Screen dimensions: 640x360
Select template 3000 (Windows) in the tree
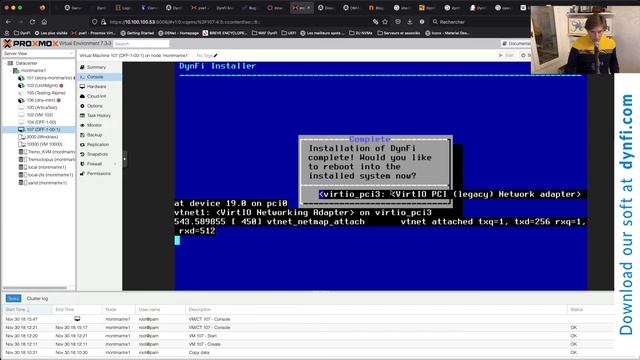pos(42,137)
